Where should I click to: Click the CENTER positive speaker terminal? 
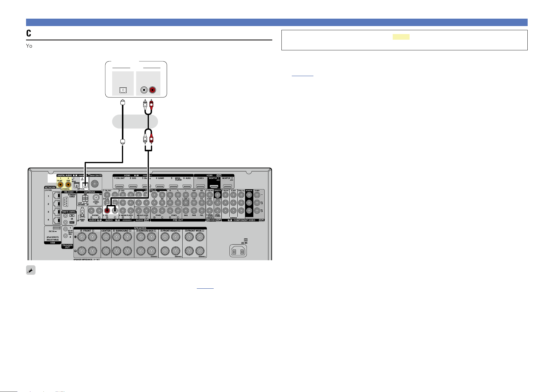[106, 237]
